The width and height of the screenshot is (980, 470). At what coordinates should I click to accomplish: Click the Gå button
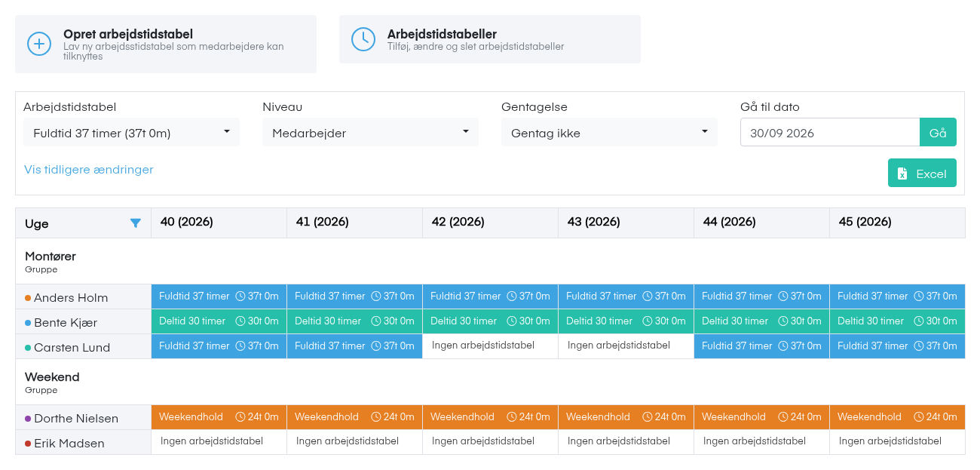point(938,133)
